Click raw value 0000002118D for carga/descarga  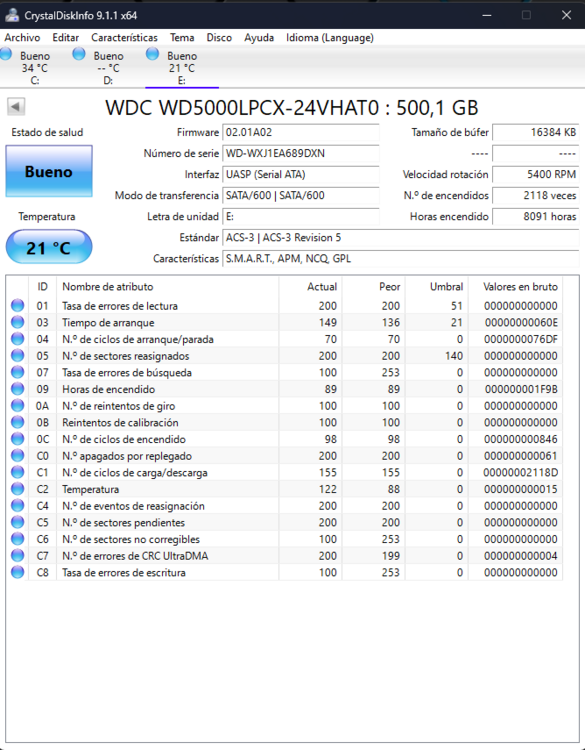520,473
